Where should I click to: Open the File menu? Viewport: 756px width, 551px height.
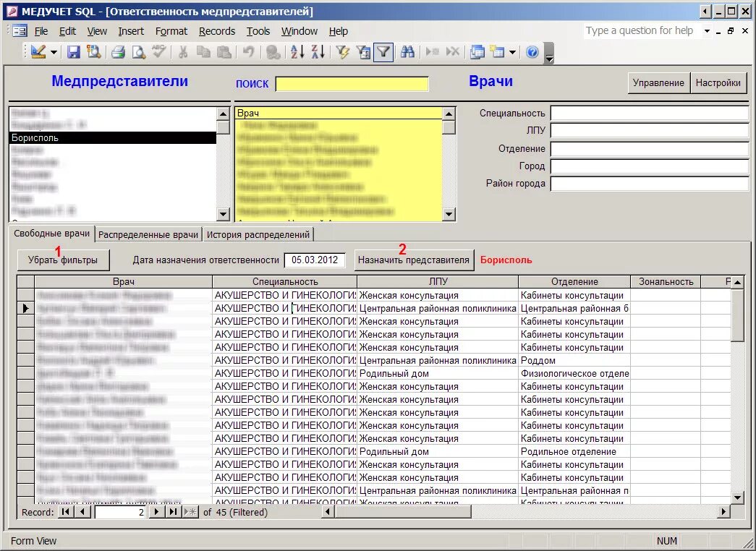coord(41,31)
